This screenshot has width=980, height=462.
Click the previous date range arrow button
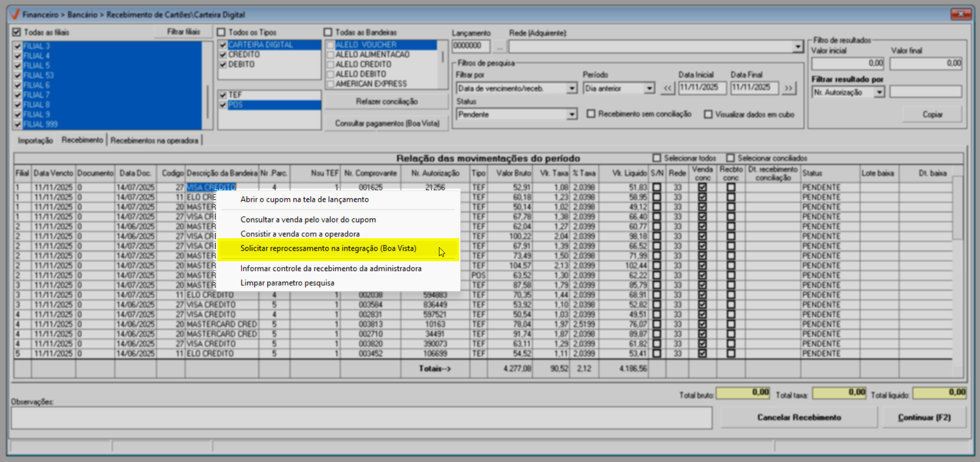tap(668, 88)
